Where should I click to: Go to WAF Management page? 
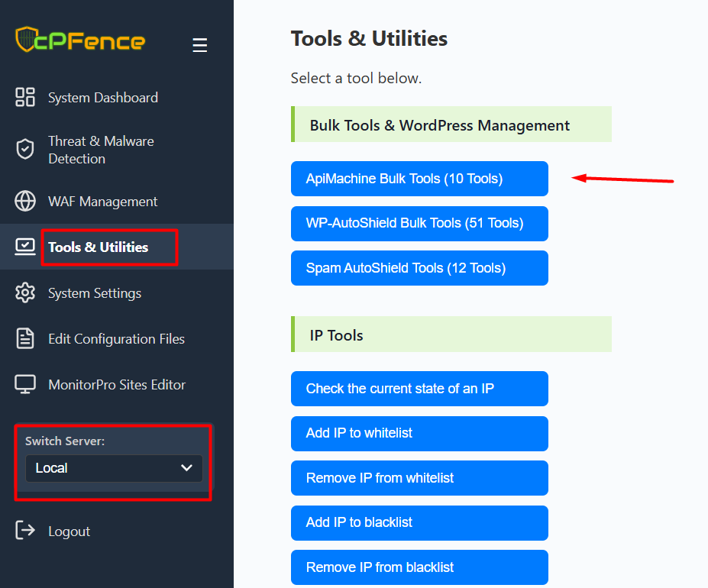pos(102,202)
